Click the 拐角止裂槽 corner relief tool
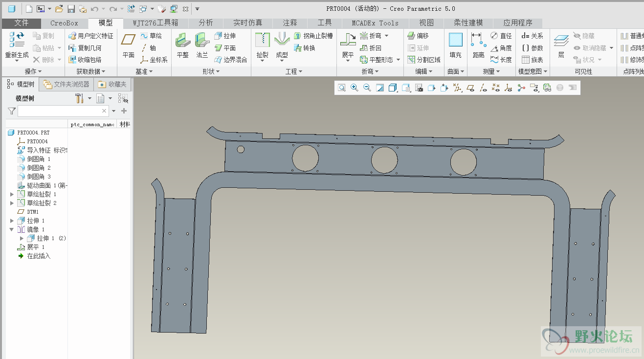The width and height of the screenshot is (644, 359). [x=313, y=36]
